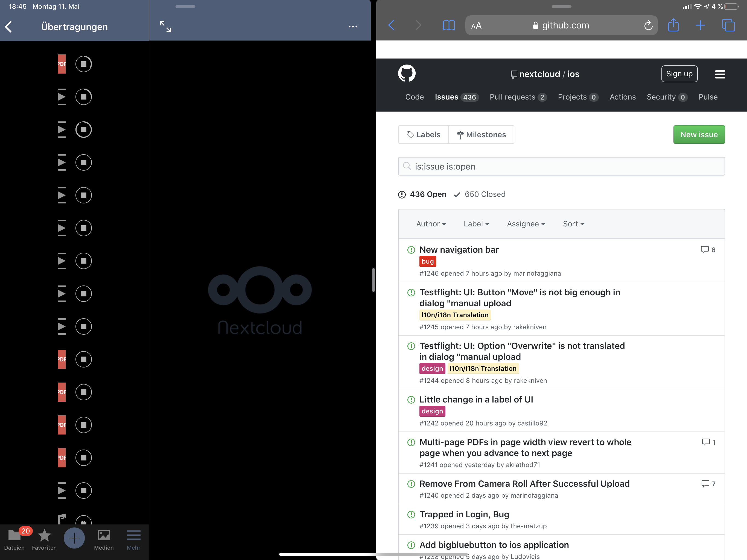Create a New issue
The height and width of the screenshot is (560, 747).
[x=699, y=135]
